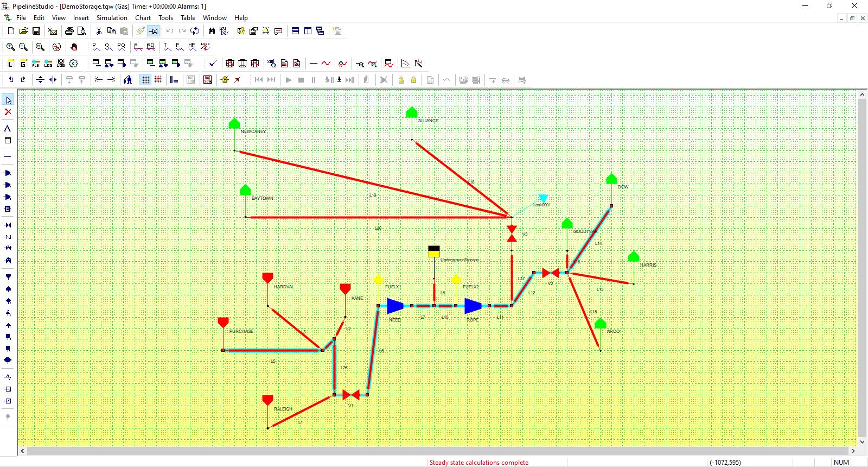868x467 pixels.
Task: Click the cascade windows icon
Action: click(320, 31)
